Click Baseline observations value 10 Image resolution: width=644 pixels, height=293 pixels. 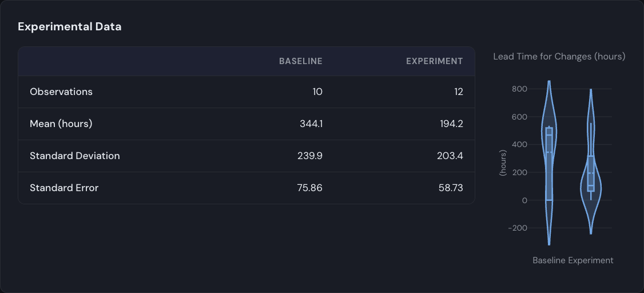317,92
